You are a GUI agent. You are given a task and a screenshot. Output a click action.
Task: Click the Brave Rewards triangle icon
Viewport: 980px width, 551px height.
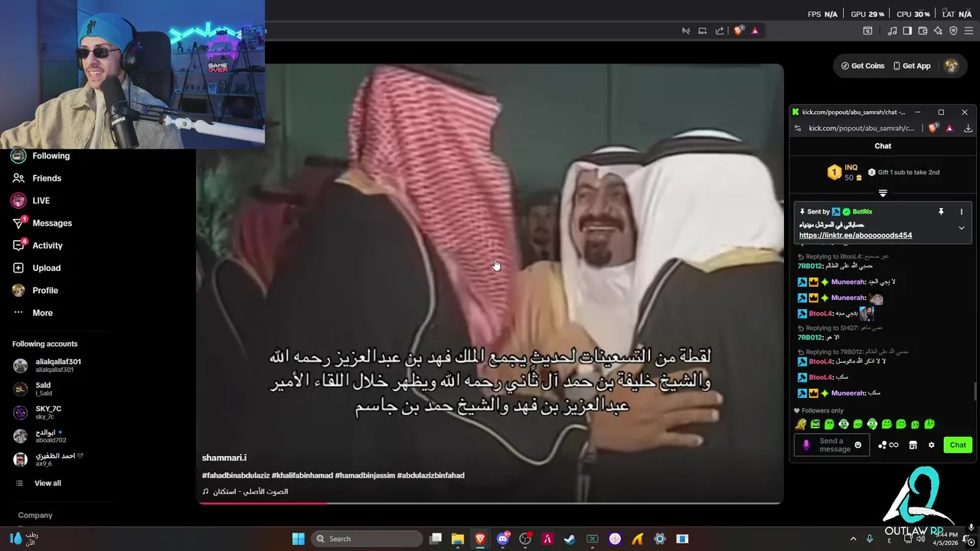[755, 31]
